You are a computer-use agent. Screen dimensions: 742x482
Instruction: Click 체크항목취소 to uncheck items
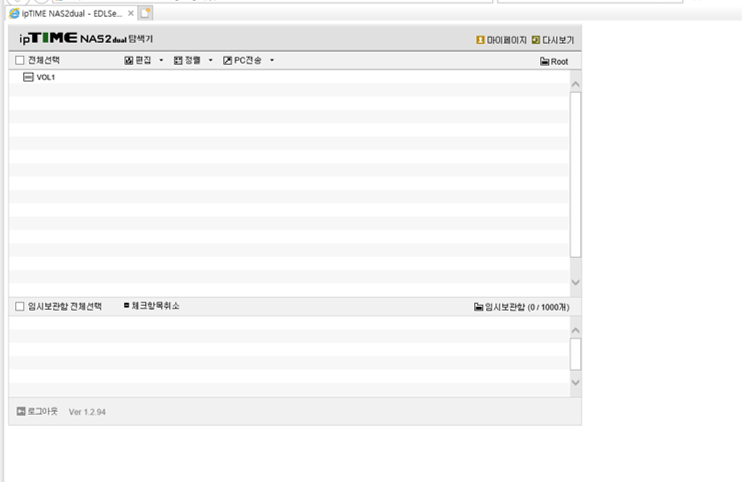pos(155,306)
